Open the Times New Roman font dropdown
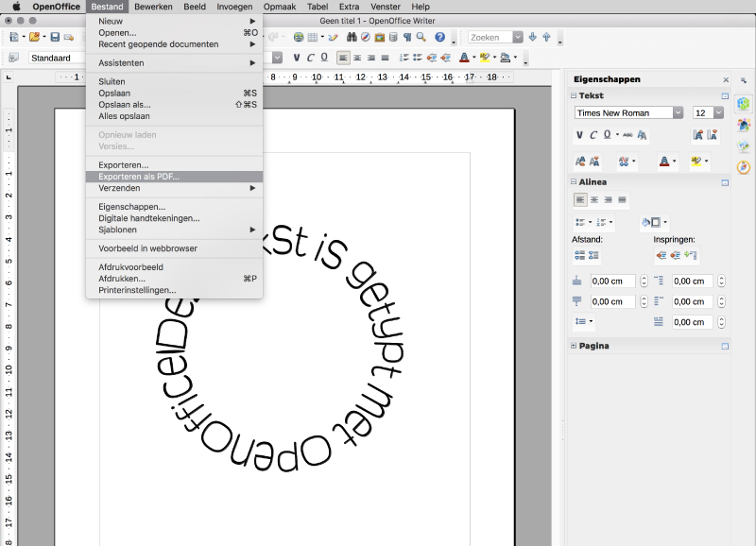Viewport: 756px width, 546px height. click(x=678, y=112)
